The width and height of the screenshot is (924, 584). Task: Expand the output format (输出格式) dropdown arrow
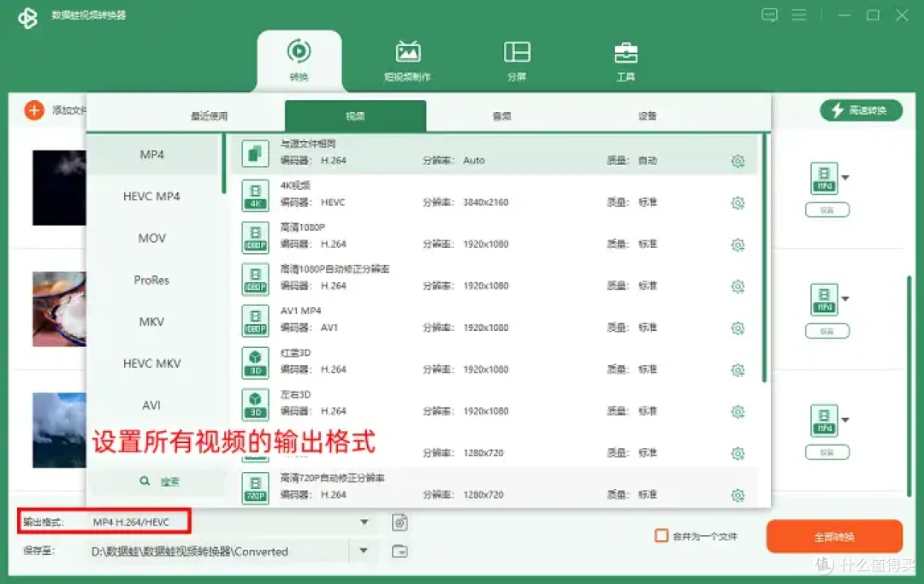point(364,522)
